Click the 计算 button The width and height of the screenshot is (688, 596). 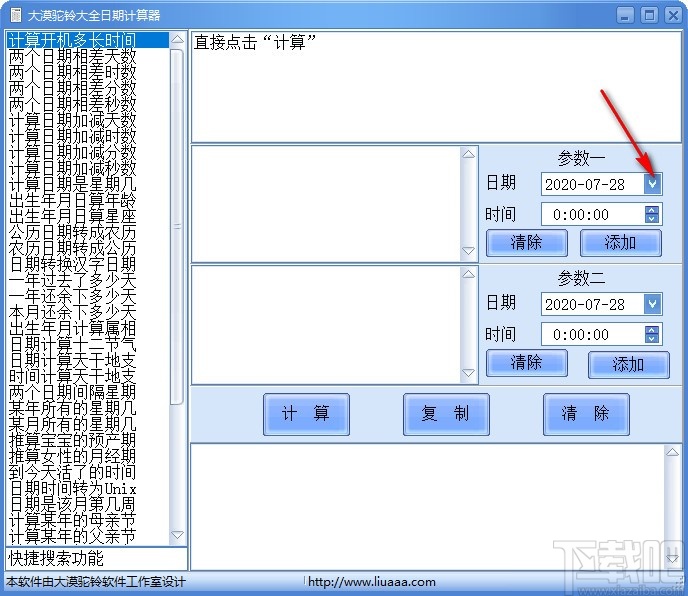[x=306, y=414]
